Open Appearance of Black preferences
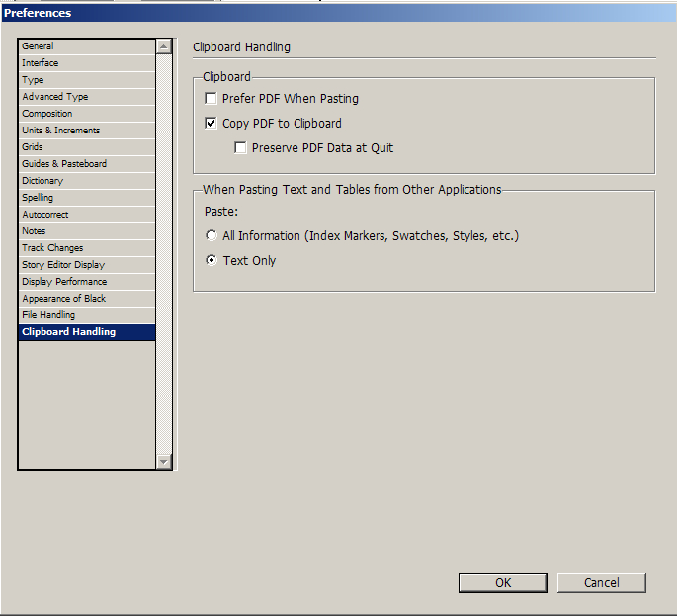677x616 pixels. click(87, 299)
